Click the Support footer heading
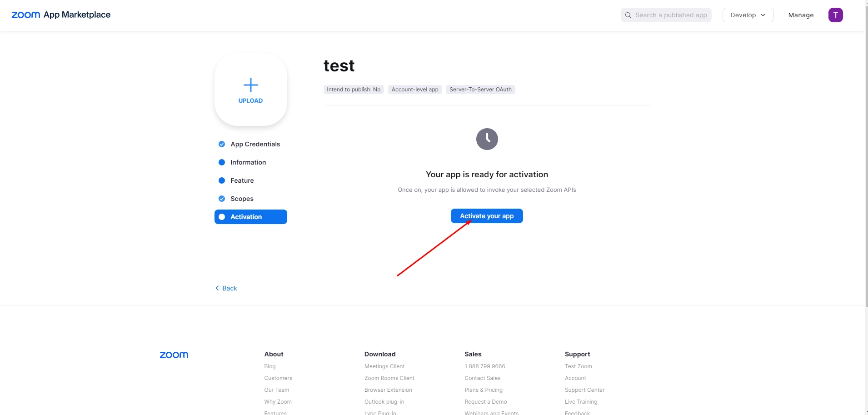The height and width of the screenshot is (415, 868). click(x=577, y=354)
